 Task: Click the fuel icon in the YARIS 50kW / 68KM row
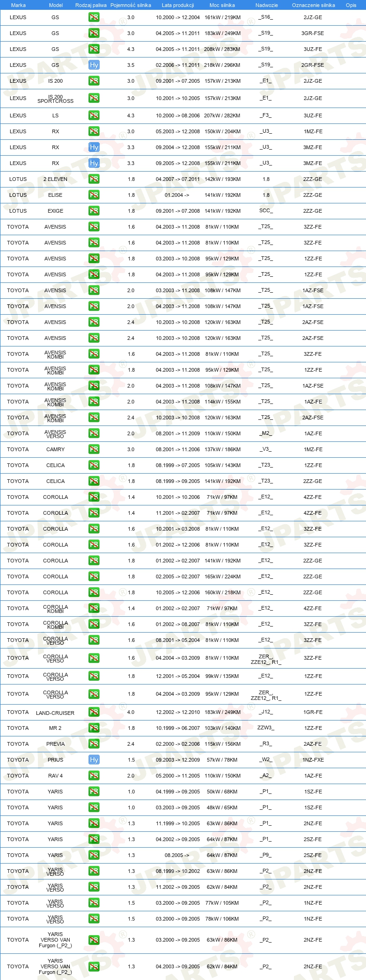[x=94, y=792]
